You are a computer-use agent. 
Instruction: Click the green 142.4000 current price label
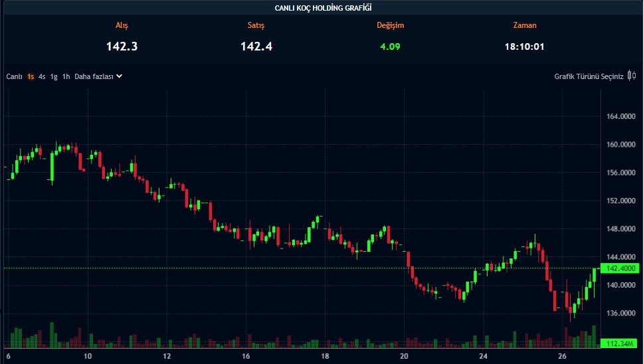619,268
